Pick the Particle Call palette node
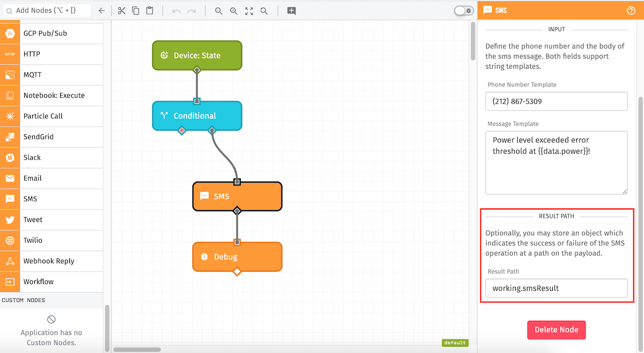The height and width of the screenshot is (353, 644). tap(52, 116)
